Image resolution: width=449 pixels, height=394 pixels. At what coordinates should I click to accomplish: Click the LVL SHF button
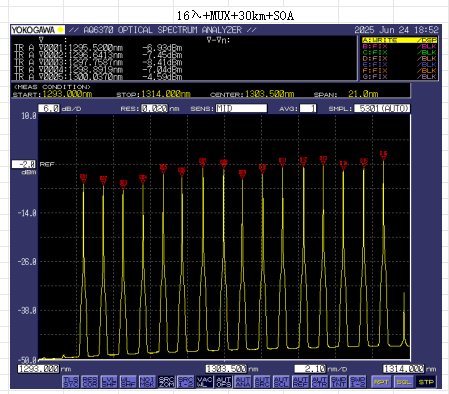pyautogui.click(x=109, y=382)
